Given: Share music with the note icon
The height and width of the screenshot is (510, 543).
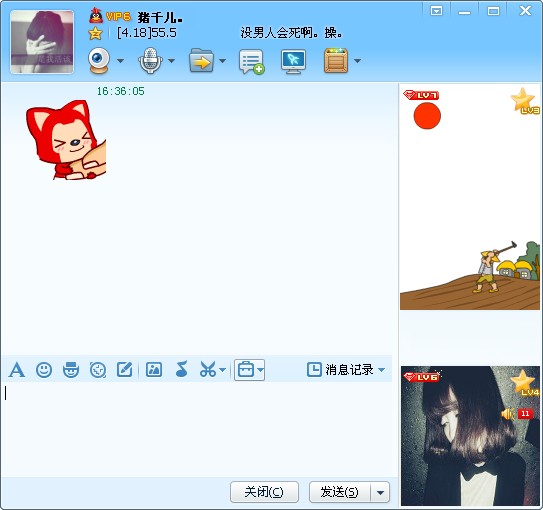Looking at the screenshot, I should tap(181, 369).
